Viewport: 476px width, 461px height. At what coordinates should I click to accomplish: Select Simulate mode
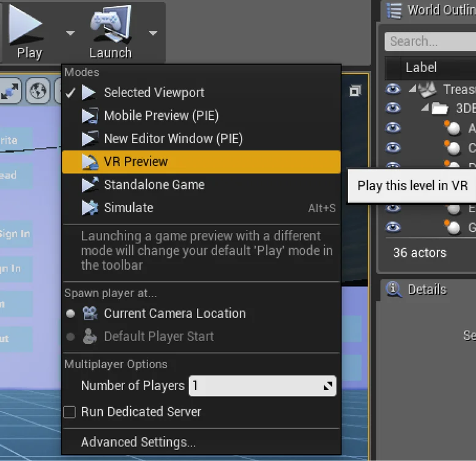point(201,208)
